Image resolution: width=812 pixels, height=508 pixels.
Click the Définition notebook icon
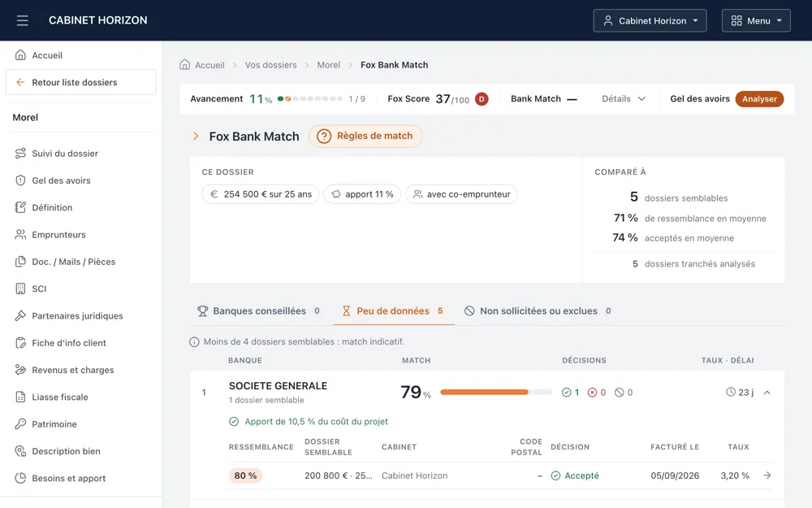click(20, 207)
